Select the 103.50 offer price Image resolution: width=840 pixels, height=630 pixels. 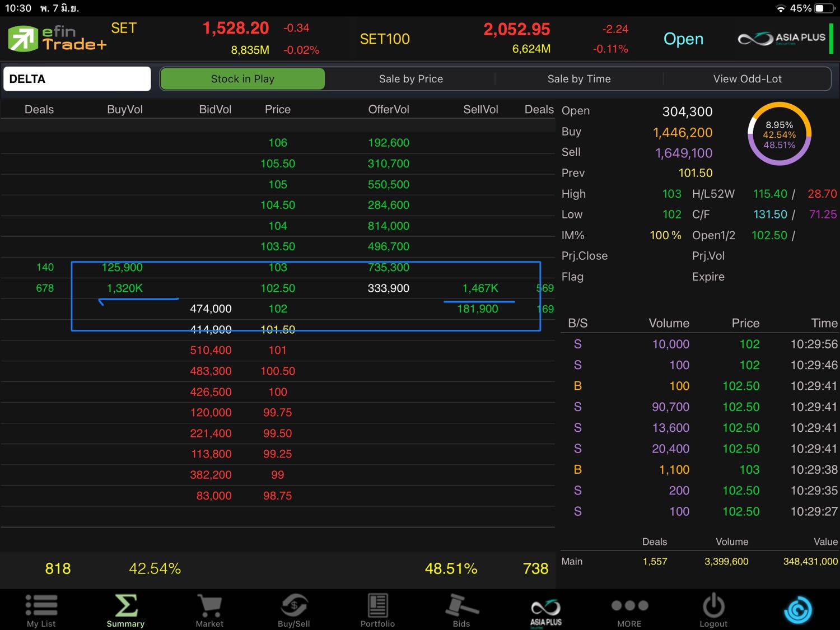pos(278,246)
